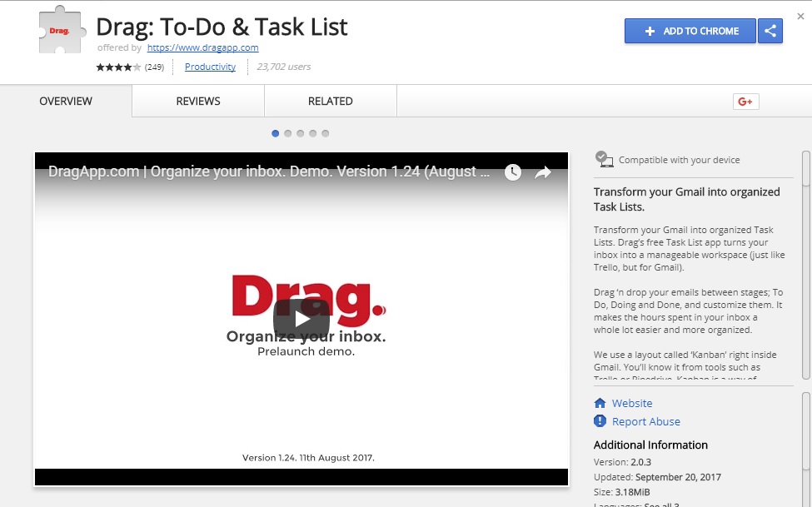Image resolution: width=812 pixels, height=507 pixels.
Task: Click the Size: 3.18MiB text
Action: 621,492
